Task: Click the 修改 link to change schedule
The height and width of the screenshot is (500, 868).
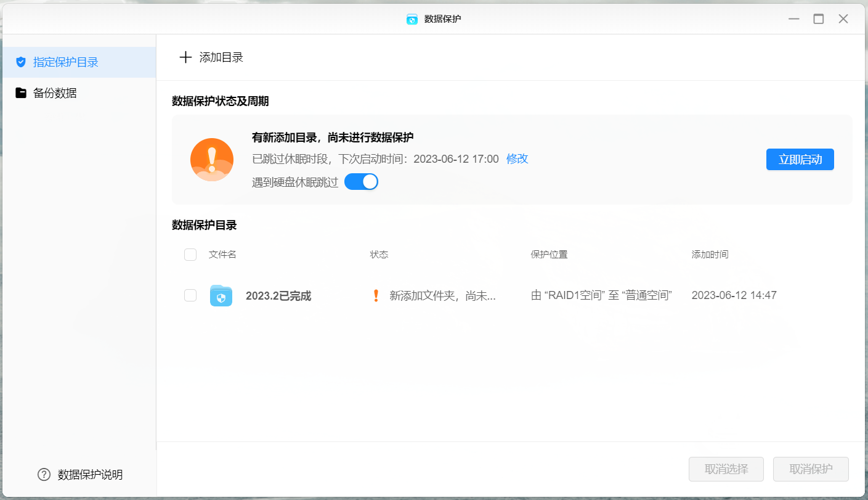Action: point(517,159)
